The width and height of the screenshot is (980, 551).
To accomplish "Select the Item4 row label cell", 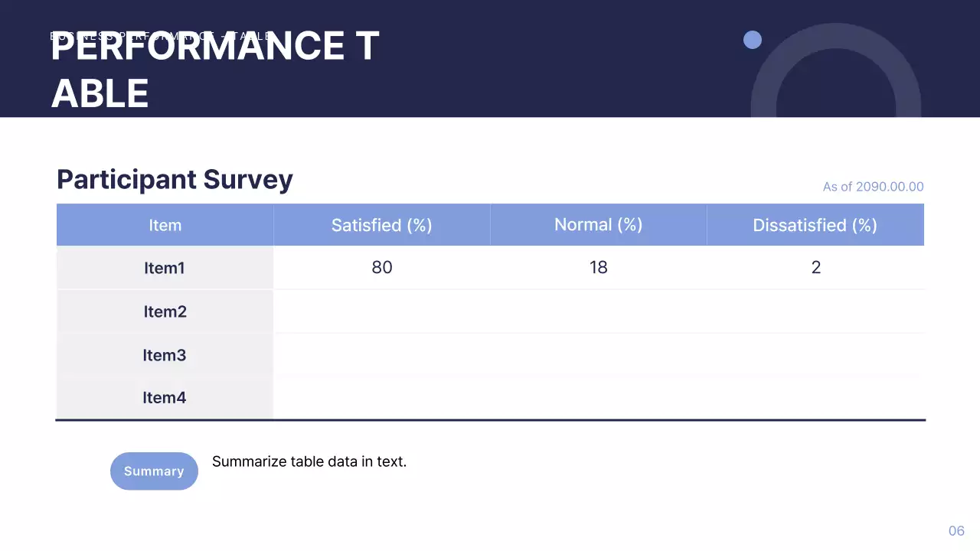I will 165,398.
